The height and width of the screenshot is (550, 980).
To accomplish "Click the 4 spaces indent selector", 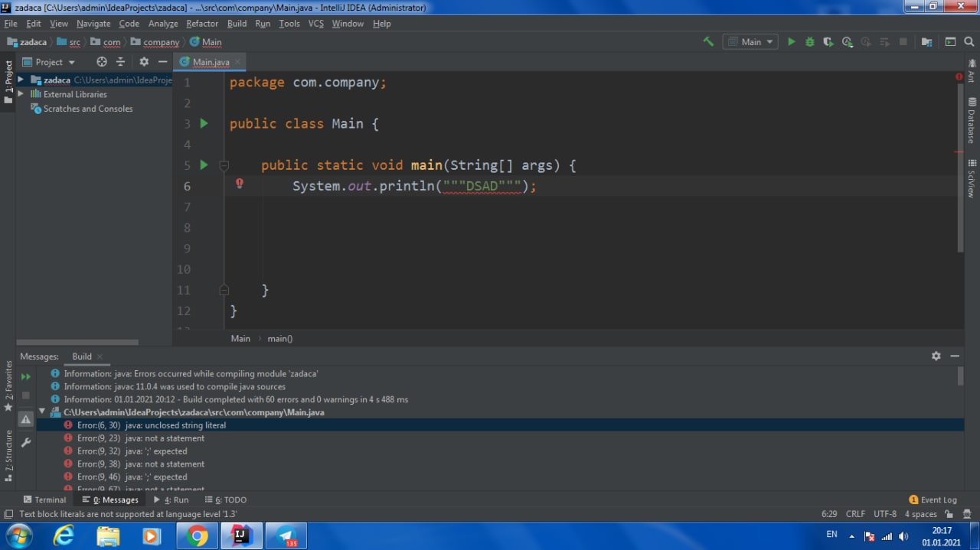I will point(920,514).
